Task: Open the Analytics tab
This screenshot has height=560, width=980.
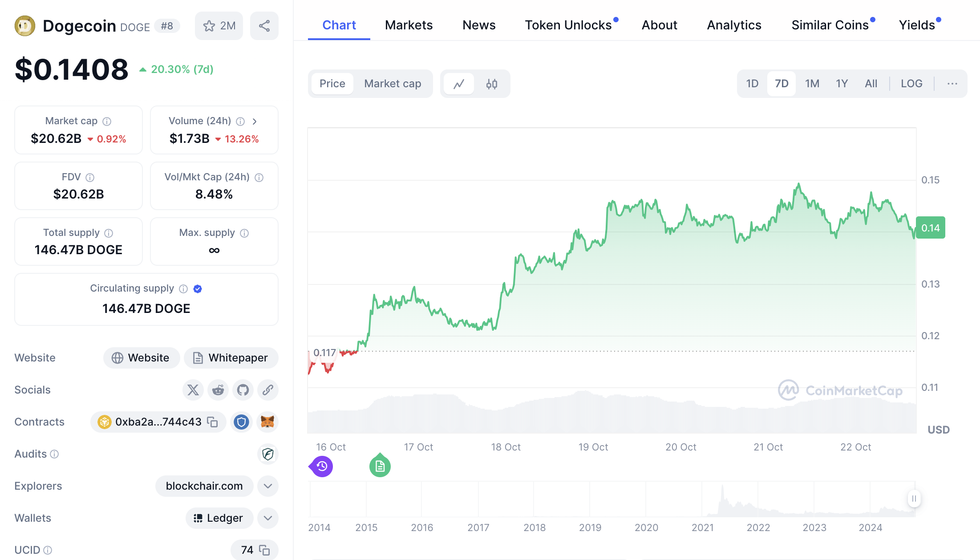Action: tap(734, 25)
